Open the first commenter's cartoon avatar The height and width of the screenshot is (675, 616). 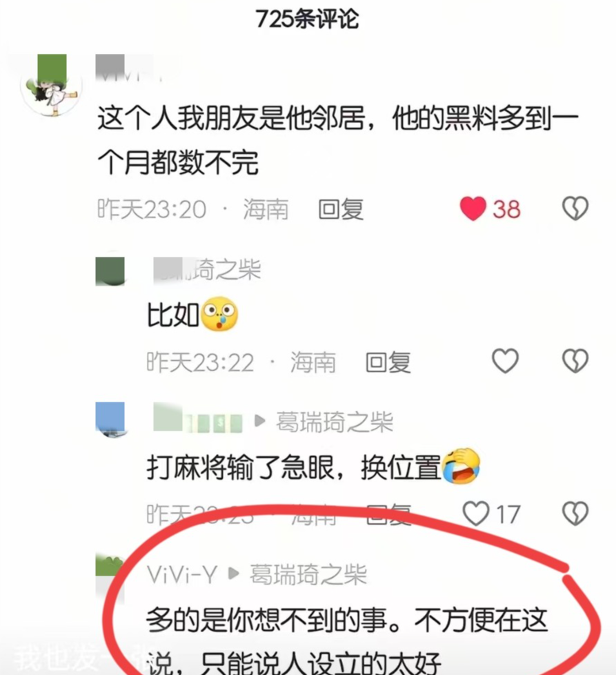[x=51, y=85]
